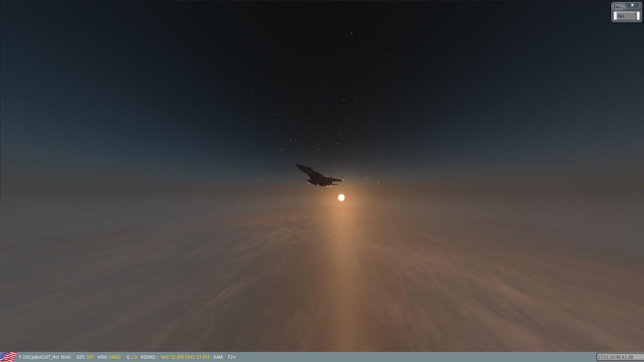
Task: Click the latitude N41°32.950 readout
Action: point(172,357)
